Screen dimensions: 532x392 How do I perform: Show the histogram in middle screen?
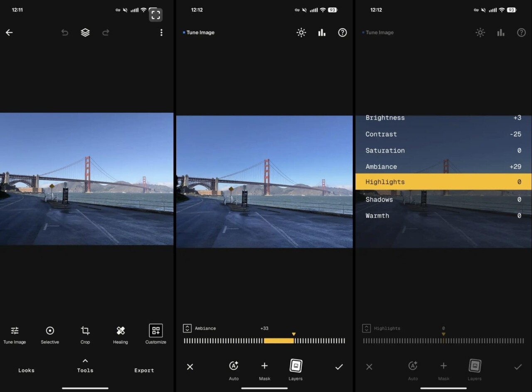click(322, 32)
